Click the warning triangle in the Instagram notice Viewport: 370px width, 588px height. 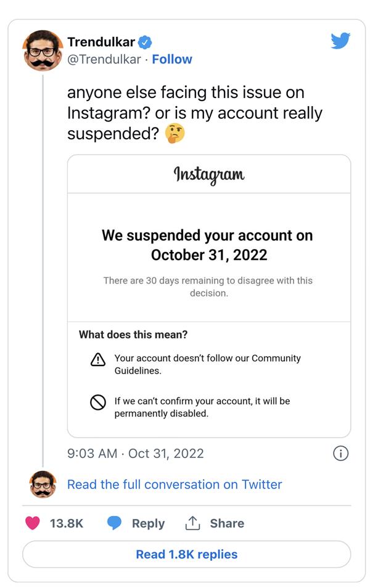(98, 359)
